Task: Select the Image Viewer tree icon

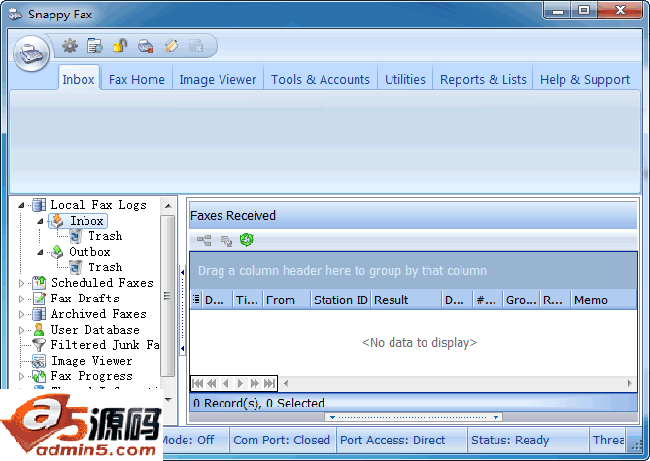Action: (x=39, y=361)
